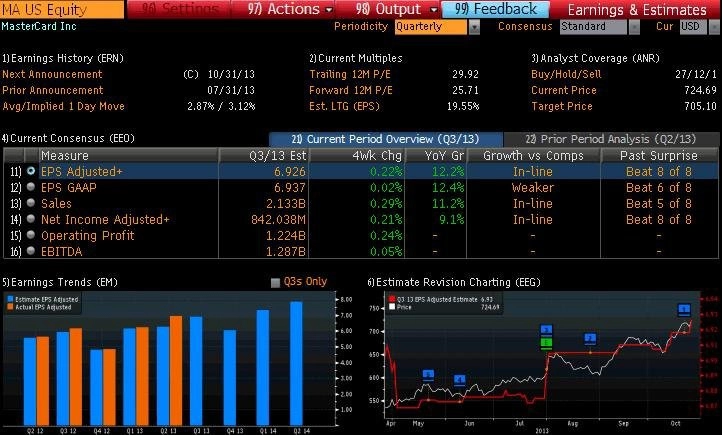Click the event marker near August
The height and width of the screenshot is (435, 722).
(x=590, y=339)
